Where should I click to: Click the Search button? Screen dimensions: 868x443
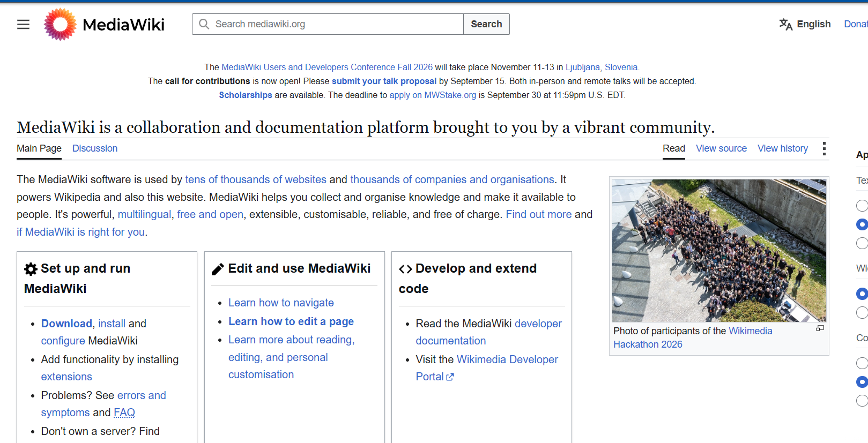[x=486, y=24]
